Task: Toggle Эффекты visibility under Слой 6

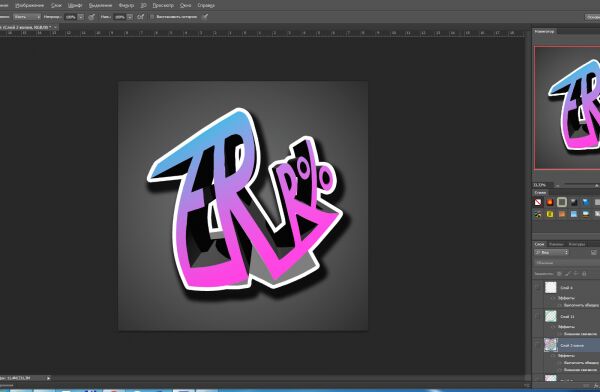Action: click(552, 298)
